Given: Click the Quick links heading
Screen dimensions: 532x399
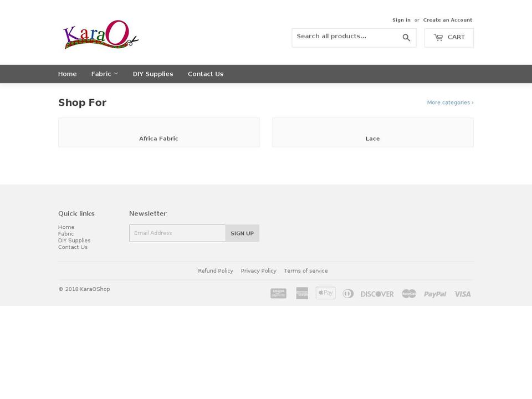Looking at the screenshot, I should click(76, 213).
